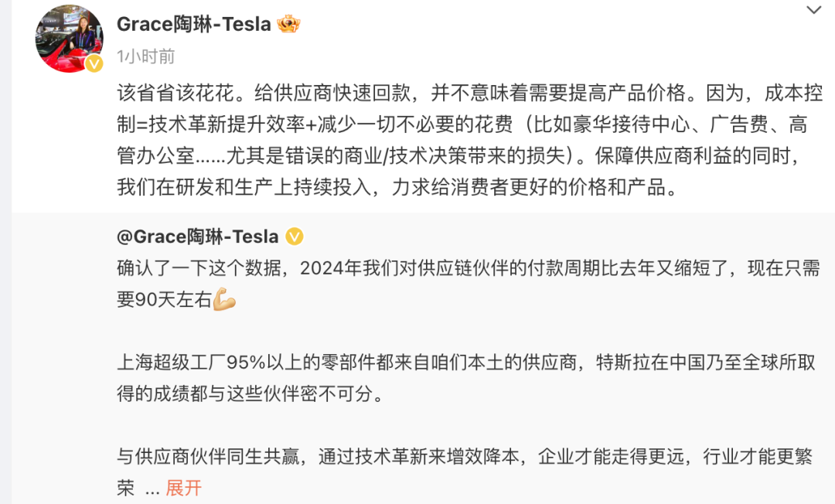Screen dimensions: 835x504
Task: Click the post line starting "管办公室"
Action: (459, 155)
